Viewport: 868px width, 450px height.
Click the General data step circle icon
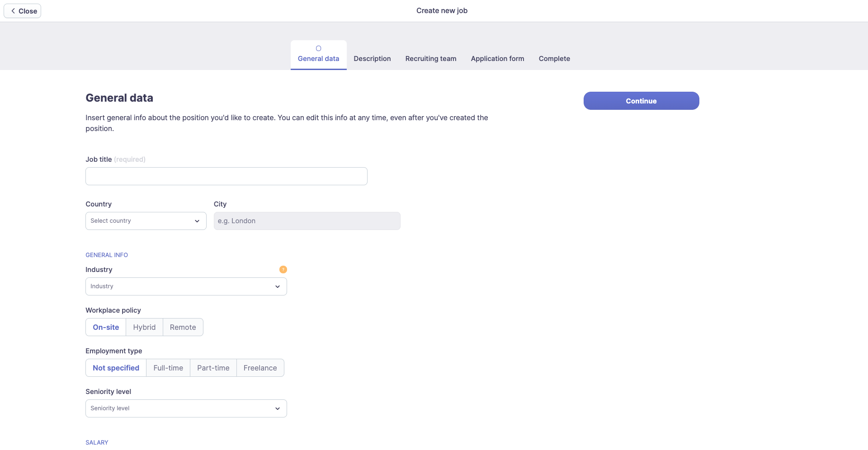tap(318, 48)
